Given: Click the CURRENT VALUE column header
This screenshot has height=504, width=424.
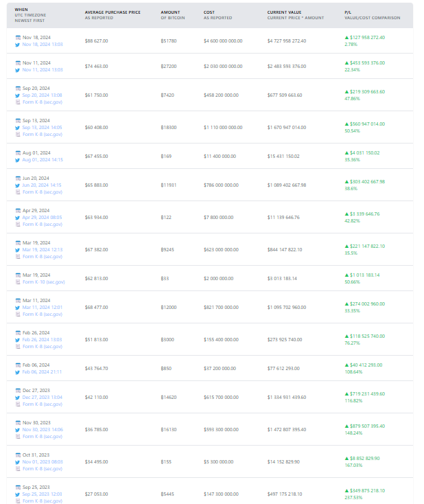Looking at the screenshot, I should [296, 15].
